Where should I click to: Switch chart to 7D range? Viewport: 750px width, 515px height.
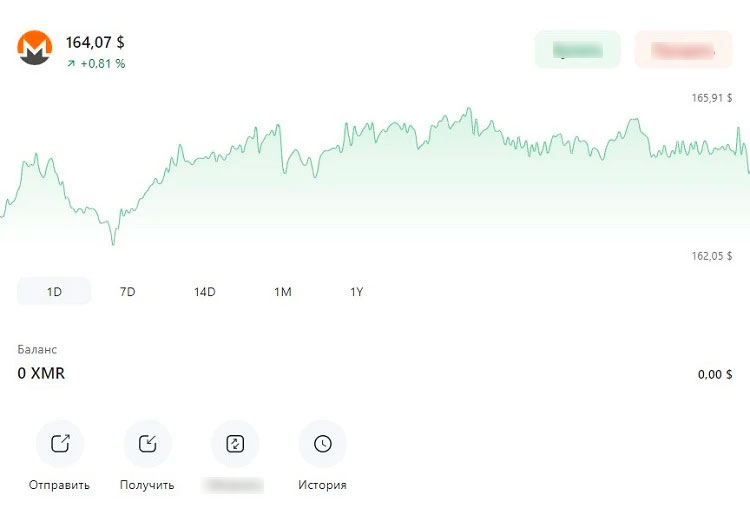click(127, 292)
